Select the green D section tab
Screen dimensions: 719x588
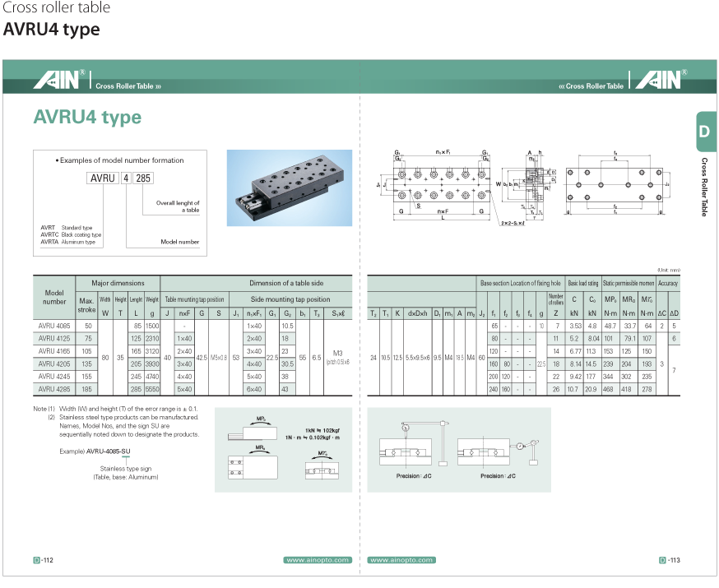(x=706, y=132)
